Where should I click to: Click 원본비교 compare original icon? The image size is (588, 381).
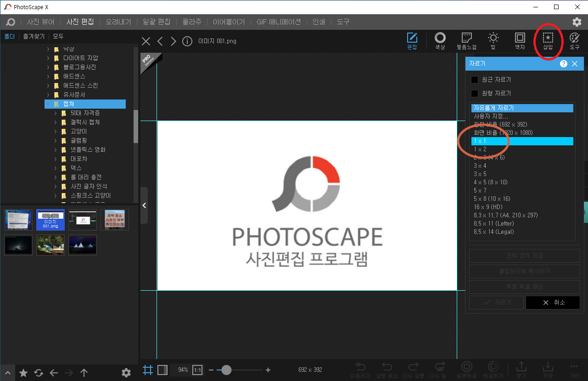(x=467, y=370)
